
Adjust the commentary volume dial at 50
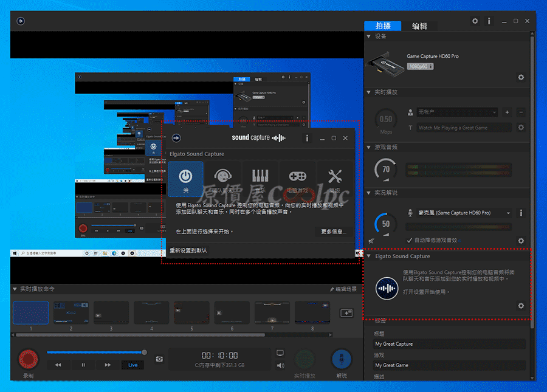pos(385,224)
